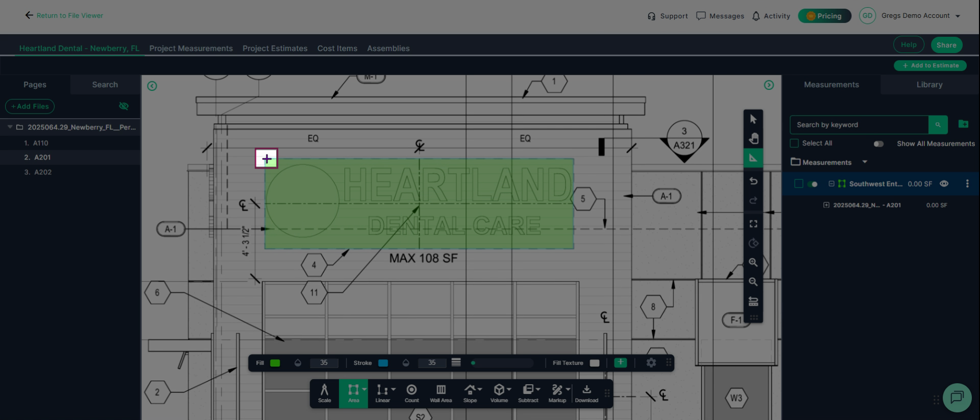
Task: Click the Pricing button
Action: (824, 16)
